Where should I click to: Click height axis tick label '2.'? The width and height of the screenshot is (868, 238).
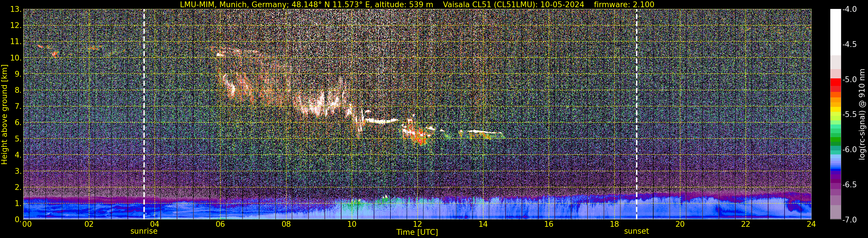18,187
